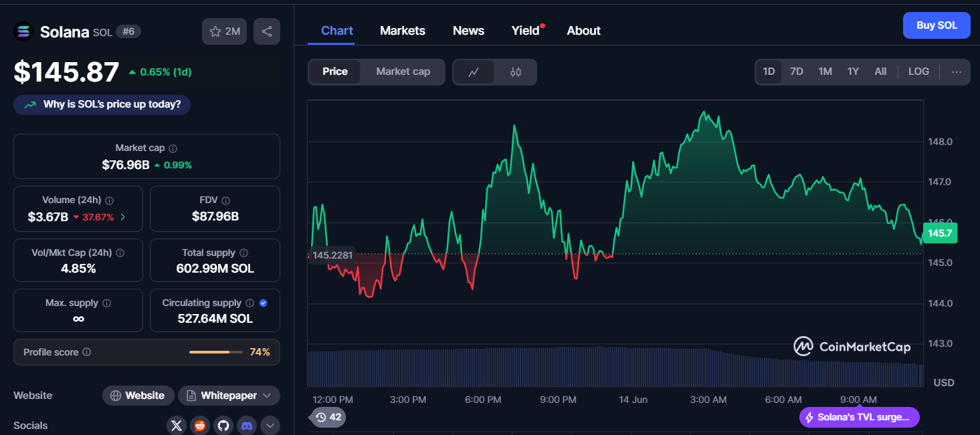Click the 145.7 current price label

point(939,233)
